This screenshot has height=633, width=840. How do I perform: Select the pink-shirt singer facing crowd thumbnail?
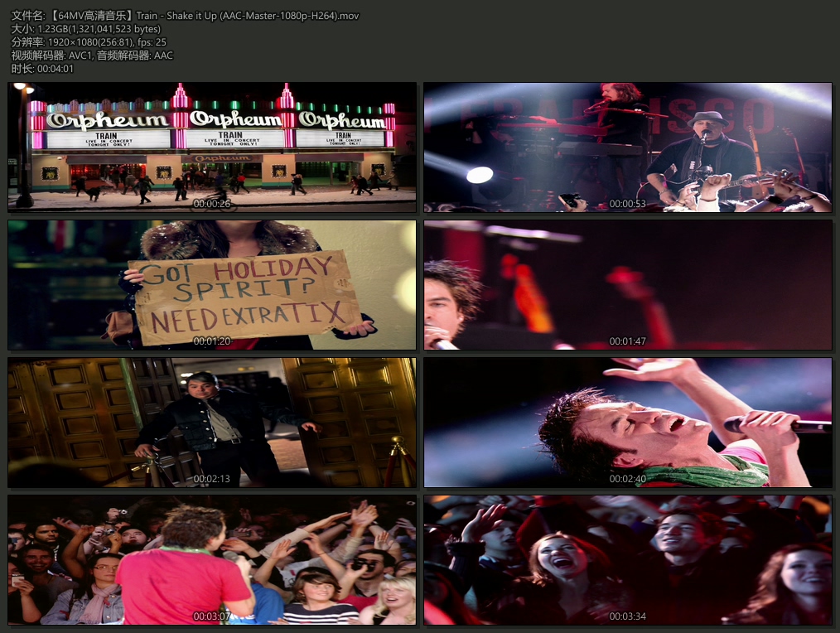[x=212, y=560]
